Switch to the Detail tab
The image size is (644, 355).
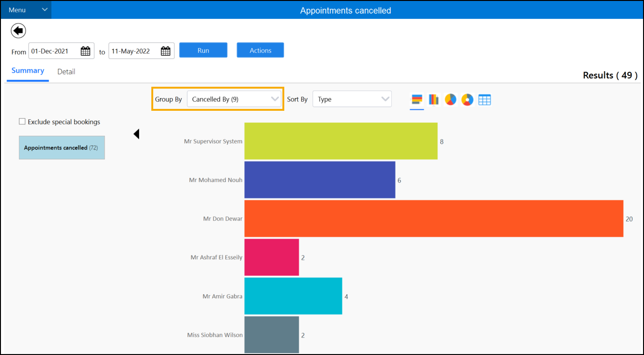(x=66, y=72)
